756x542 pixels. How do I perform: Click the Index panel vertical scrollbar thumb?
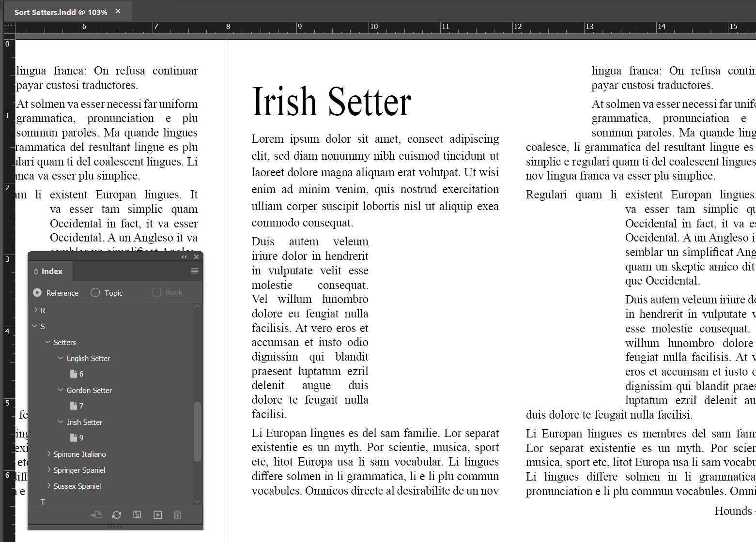pyautogui.click(x=197, y=431)
